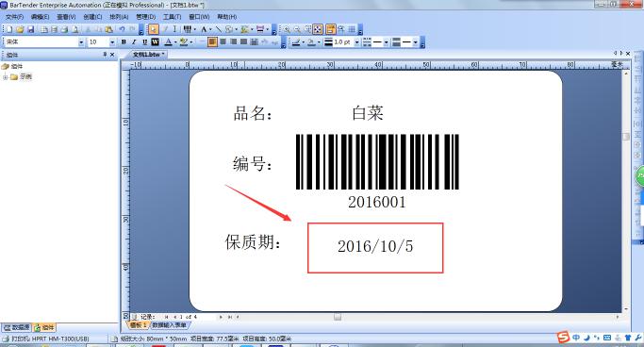Open the 文件(F) menu
Screen dimensions: 644x347
[14, 17]
